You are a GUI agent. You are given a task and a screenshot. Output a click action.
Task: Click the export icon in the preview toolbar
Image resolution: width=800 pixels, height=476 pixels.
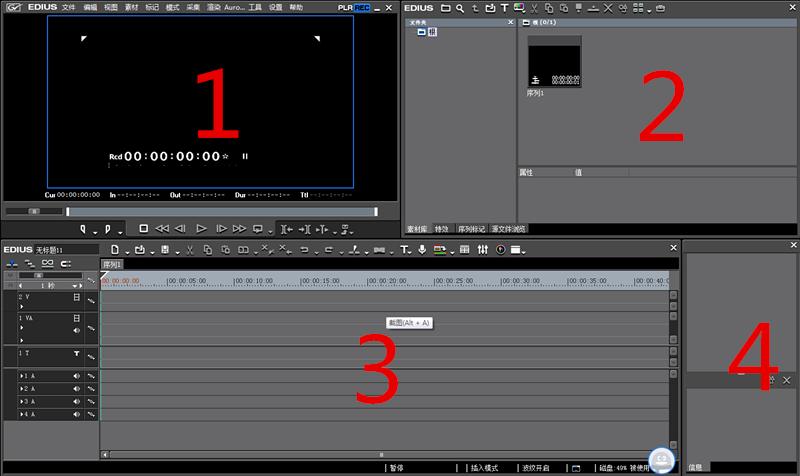(x=346, y=230)
